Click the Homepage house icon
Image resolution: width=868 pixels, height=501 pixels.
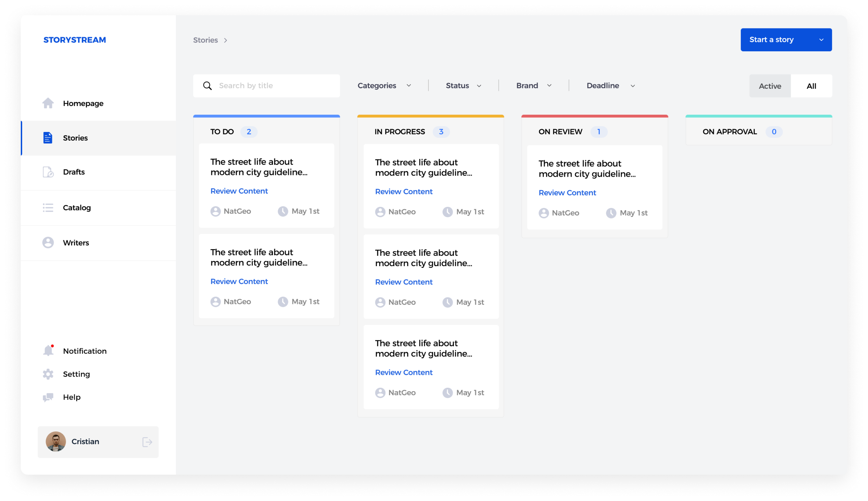[48, 103]
